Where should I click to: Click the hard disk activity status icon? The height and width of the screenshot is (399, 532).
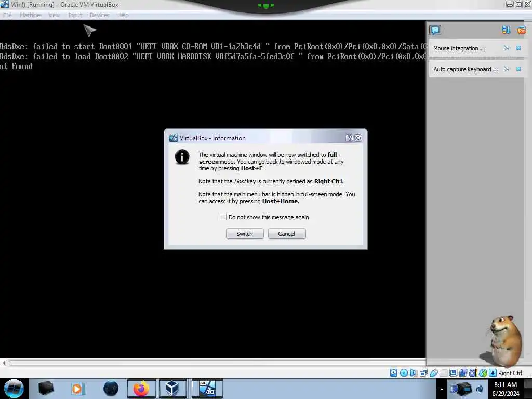[x=394, y=373]
